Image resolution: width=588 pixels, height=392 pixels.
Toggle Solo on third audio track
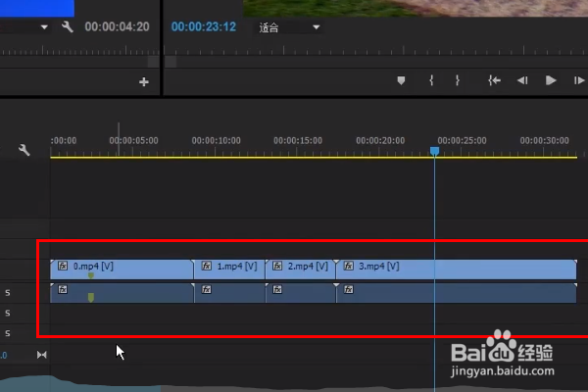click(x=8, y=333)
